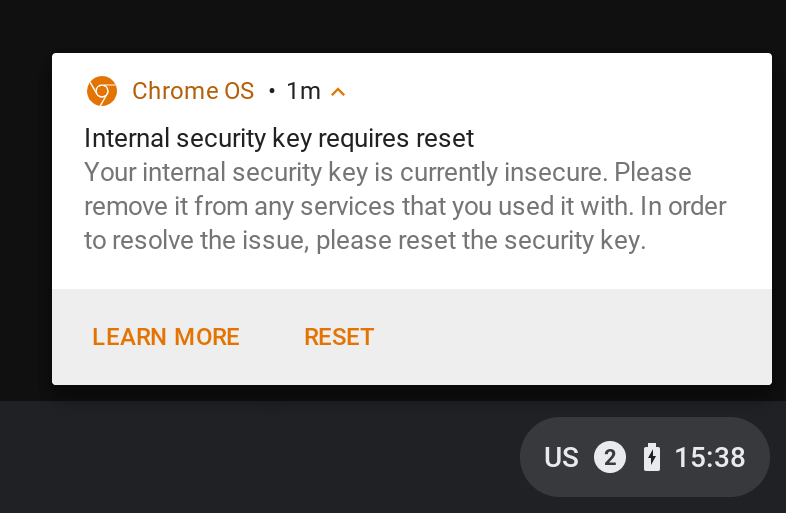Screen dimensions: 786x513
Task: Click the "Internal security key requires reset" title
Action: [x=279, y=138]
